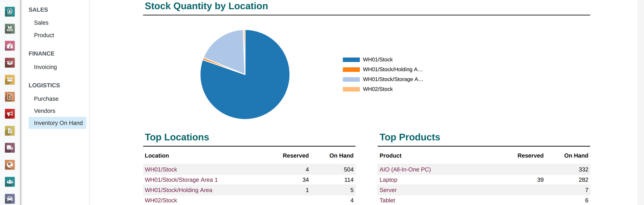Toggle WH02/Stock legend swatch
This screenshot has width=644, height=205.
(351, 89)
